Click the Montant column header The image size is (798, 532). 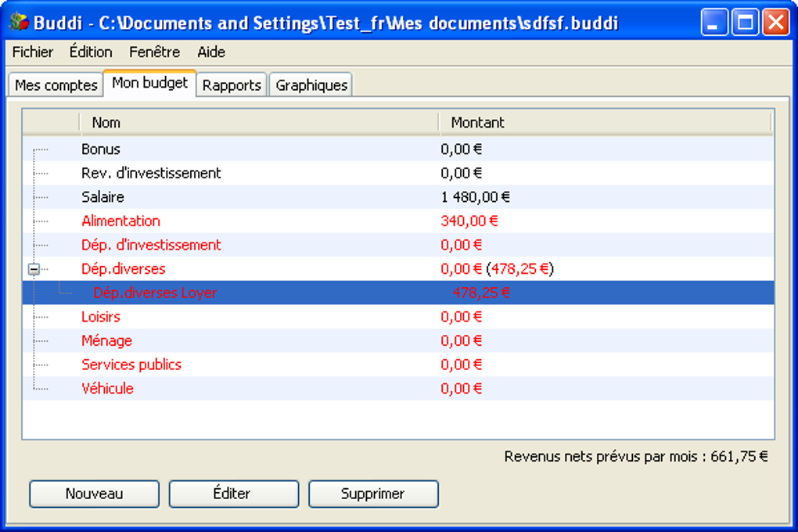click(604, 122)
